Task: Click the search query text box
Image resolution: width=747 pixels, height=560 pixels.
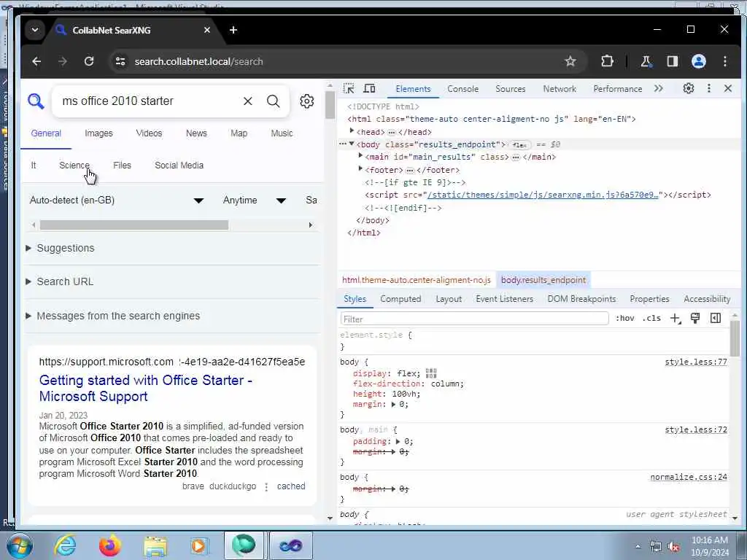Action: point(147,101)
